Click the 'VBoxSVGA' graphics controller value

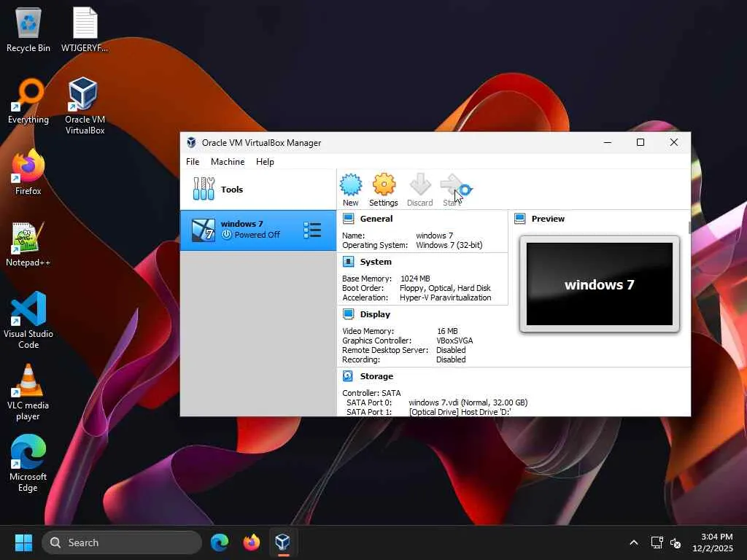pos(454,341)
